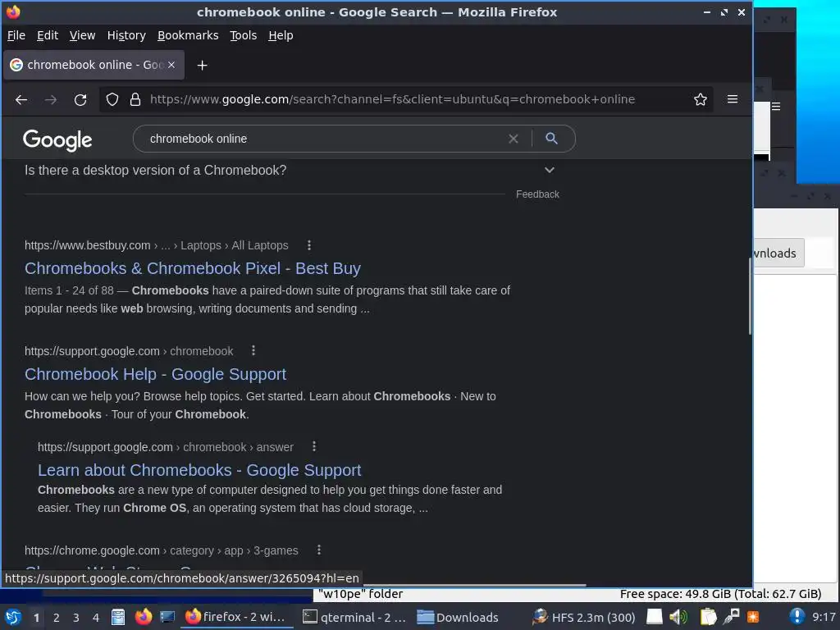Screen dimensions: 840x630
Task: Open a new tab with plus
Action: 202,66
